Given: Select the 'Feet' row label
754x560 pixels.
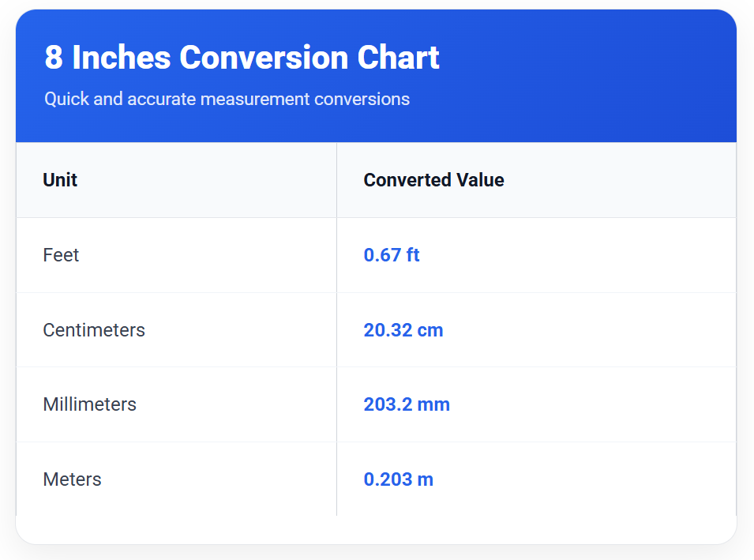Looking at the screenshot, I should [61, 255].
